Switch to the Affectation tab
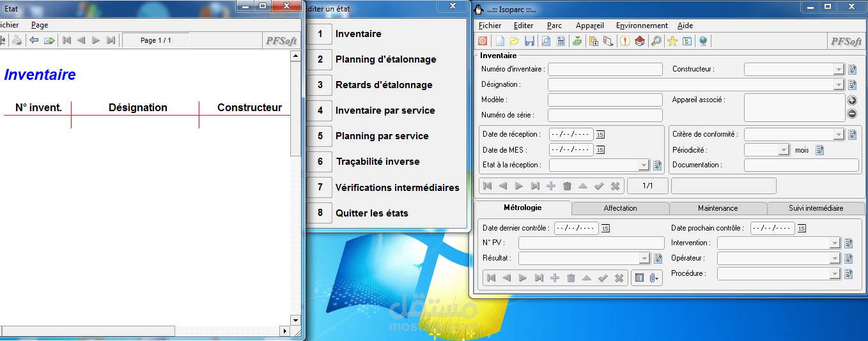 coord(620,208)
